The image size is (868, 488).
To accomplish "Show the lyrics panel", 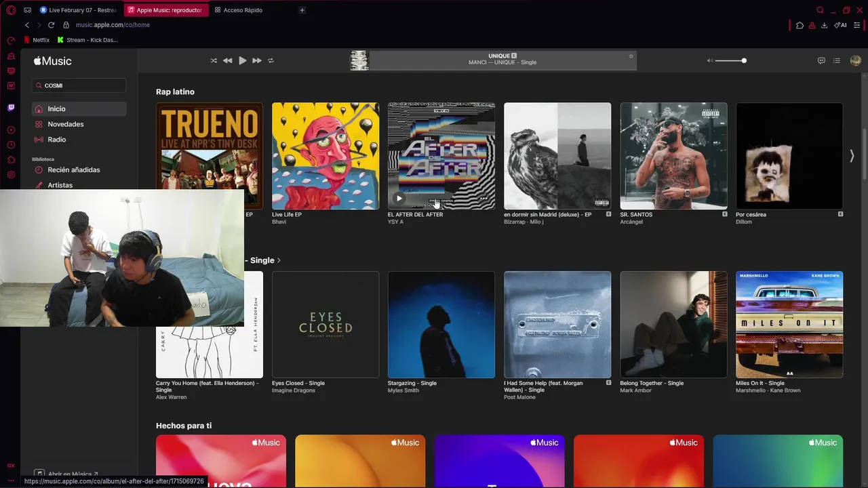I will click(x=821, y=61).
